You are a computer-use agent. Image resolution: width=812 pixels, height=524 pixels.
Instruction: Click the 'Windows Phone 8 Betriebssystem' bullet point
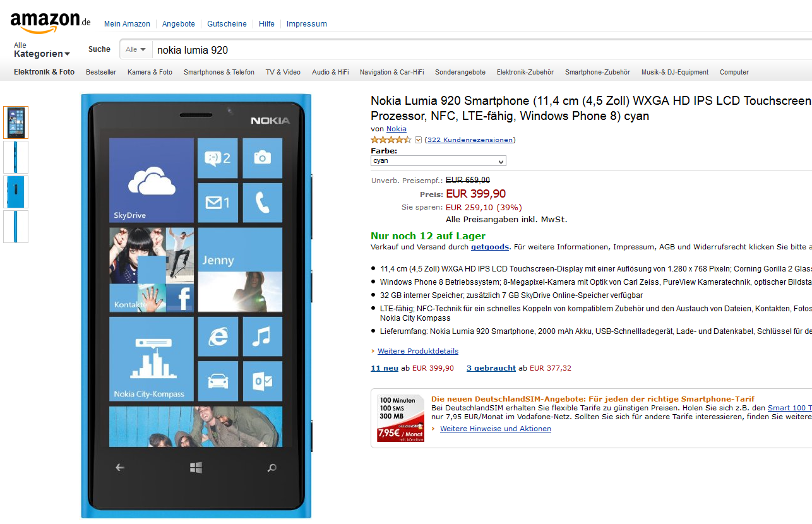pyautogui.click(x=596, y=282)
